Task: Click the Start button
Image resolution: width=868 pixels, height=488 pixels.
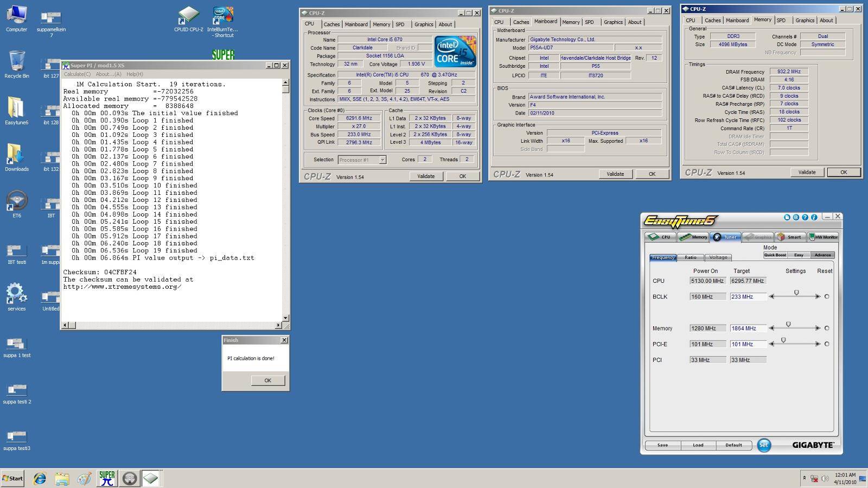Action: (12, 478)
